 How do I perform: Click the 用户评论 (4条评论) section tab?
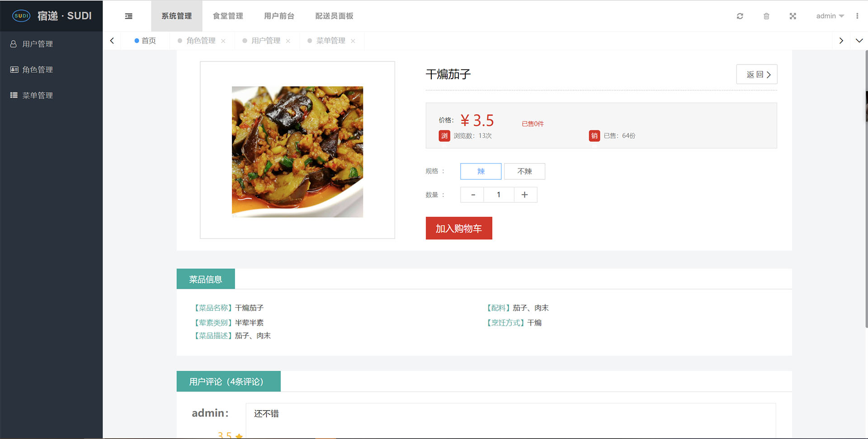pyautogui.click(x=228, y=382)
